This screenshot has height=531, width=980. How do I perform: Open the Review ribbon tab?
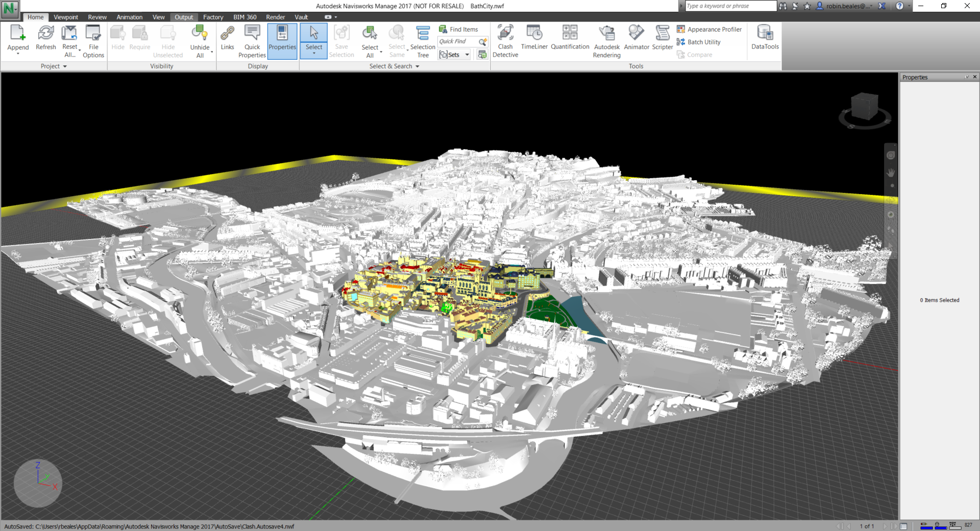coord(97,17)
